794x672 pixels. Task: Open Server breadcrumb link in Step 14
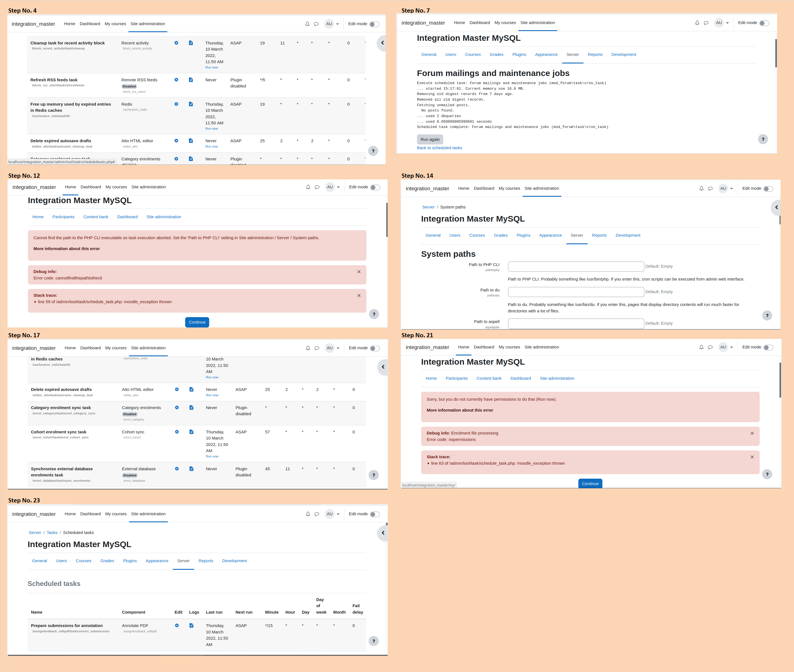click(x=428, y=207)
